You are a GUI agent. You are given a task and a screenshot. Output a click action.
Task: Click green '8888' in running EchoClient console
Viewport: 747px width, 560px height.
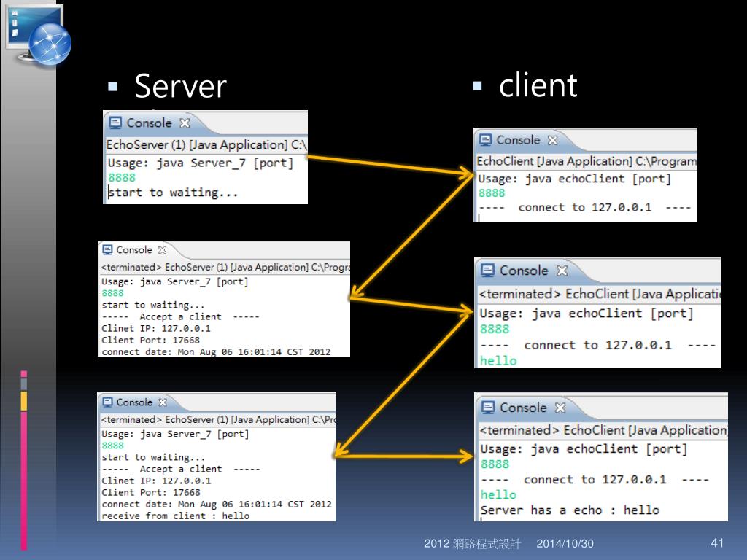click(492, 192)
